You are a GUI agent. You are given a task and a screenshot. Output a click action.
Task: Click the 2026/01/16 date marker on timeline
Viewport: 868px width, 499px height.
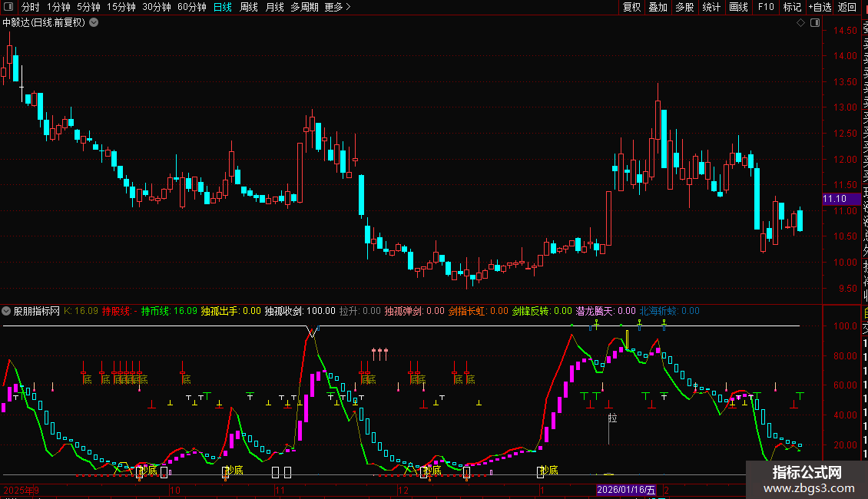[627, 490]
